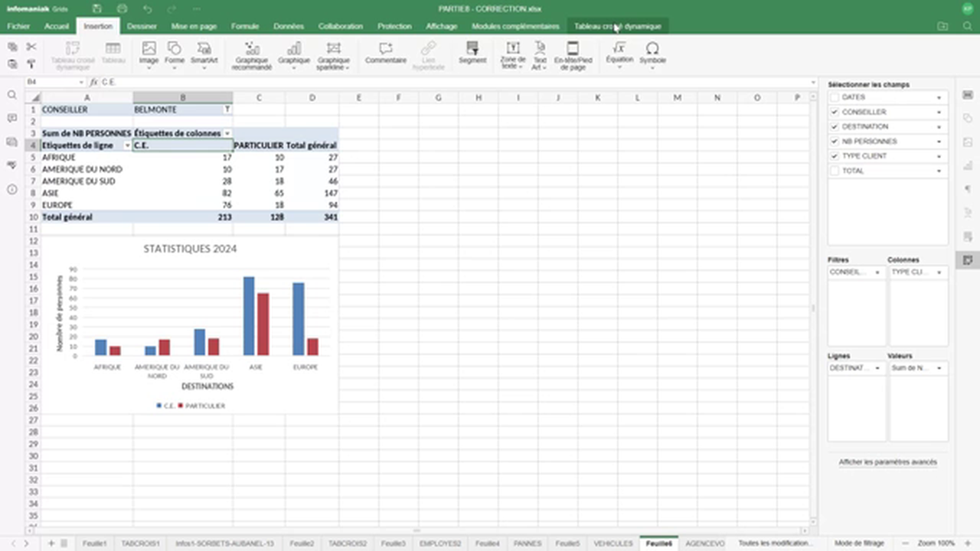Click Graphique recommandé icon

[x=252, y=56]
